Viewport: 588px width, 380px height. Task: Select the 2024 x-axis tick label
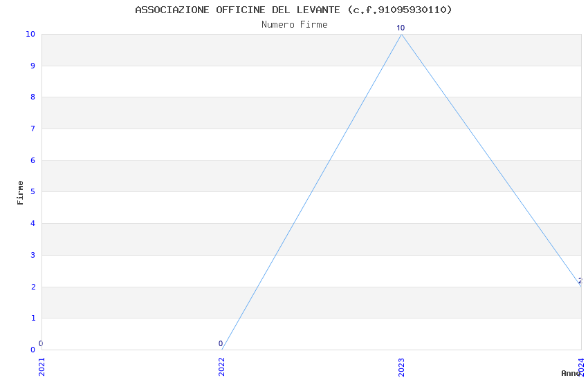581,367
